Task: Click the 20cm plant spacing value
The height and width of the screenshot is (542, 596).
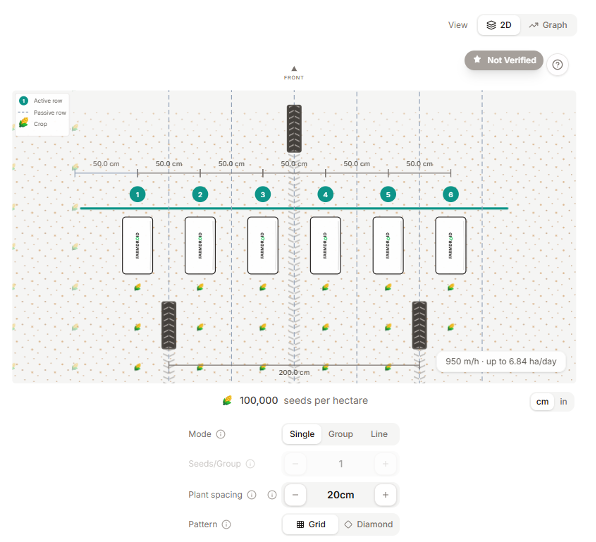Action: 341,495
